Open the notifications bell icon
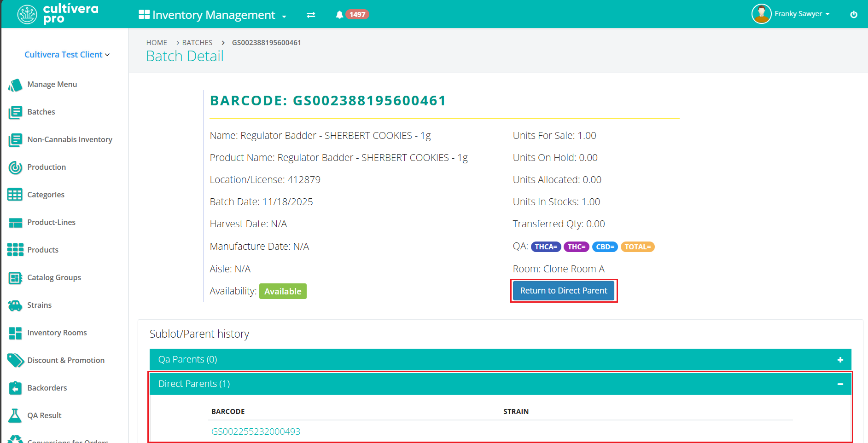868x443 pixels. click(339, 15)
